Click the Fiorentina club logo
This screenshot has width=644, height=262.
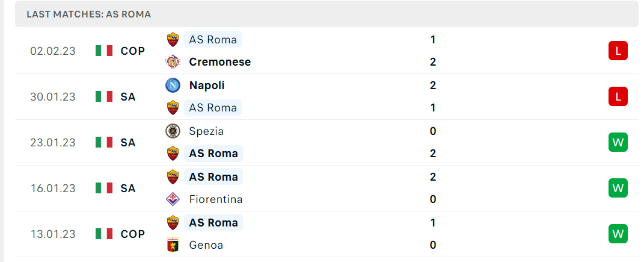[x=173, y=199]
